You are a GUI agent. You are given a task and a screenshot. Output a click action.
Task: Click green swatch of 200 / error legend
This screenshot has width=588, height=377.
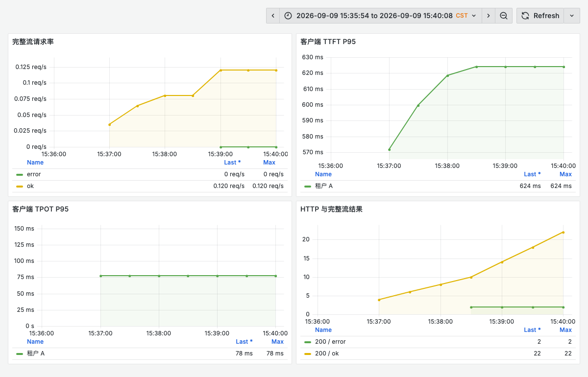tap(308, 342)
